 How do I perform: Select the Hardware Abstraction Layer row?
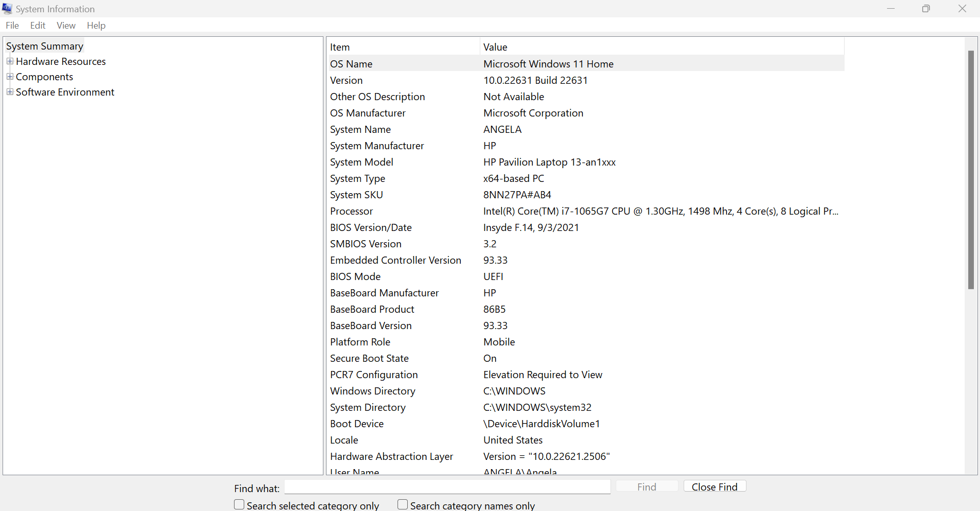click(586, 456)
